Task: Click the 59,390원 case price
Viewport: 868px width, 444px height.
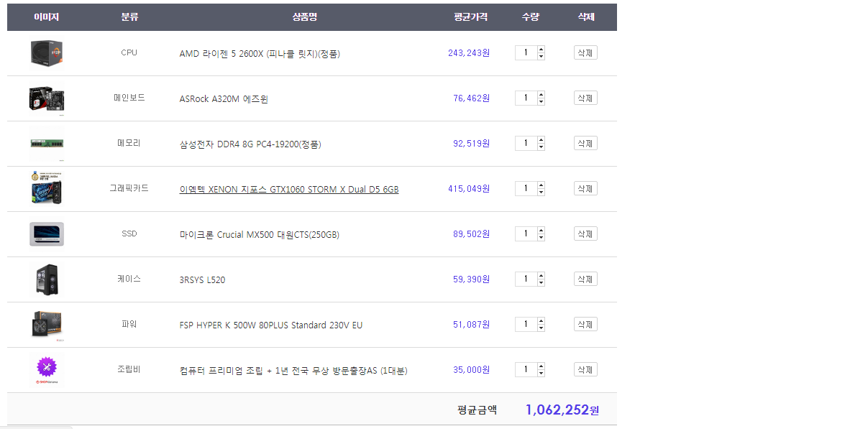Action: pos(472,279)
